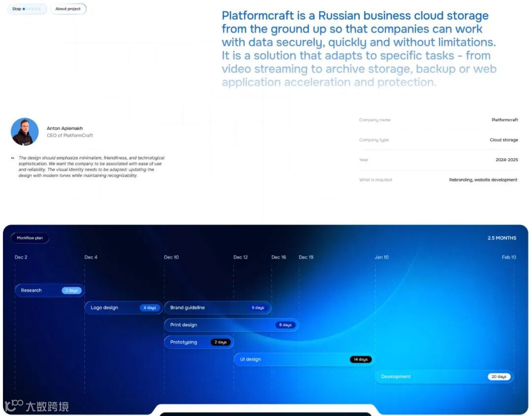Click the Step progress indicator pill
532x416 pixels.
(x=27, y=9)
